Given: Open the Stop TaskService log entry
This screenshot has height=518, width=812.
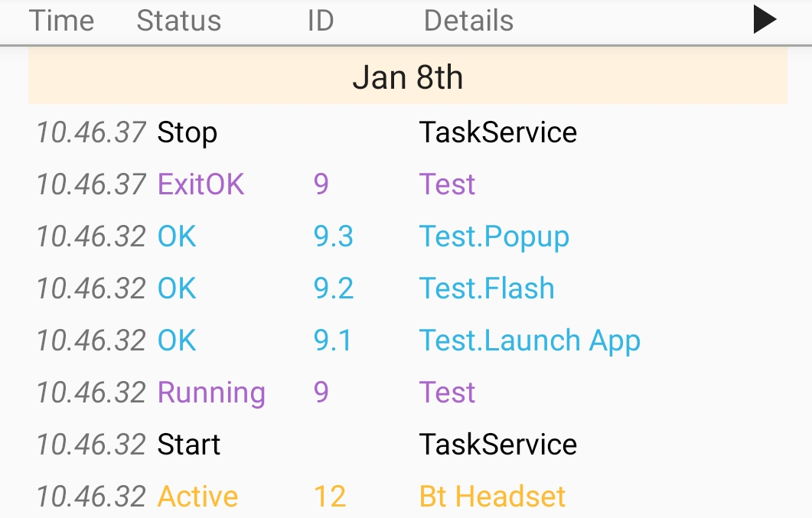Looking at the screenshot, I should tap(497, 132).
